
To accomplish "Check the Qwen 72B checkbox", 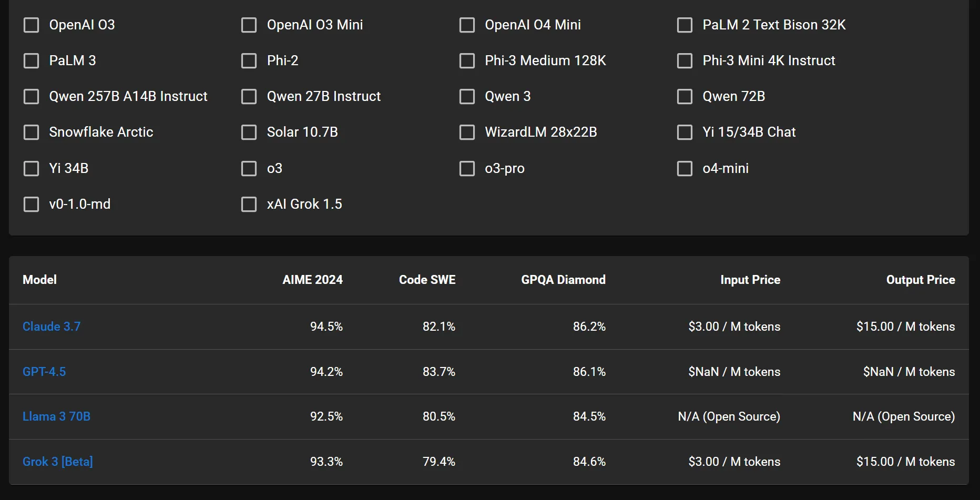I will pyautogui.click(x=685, y=97).
